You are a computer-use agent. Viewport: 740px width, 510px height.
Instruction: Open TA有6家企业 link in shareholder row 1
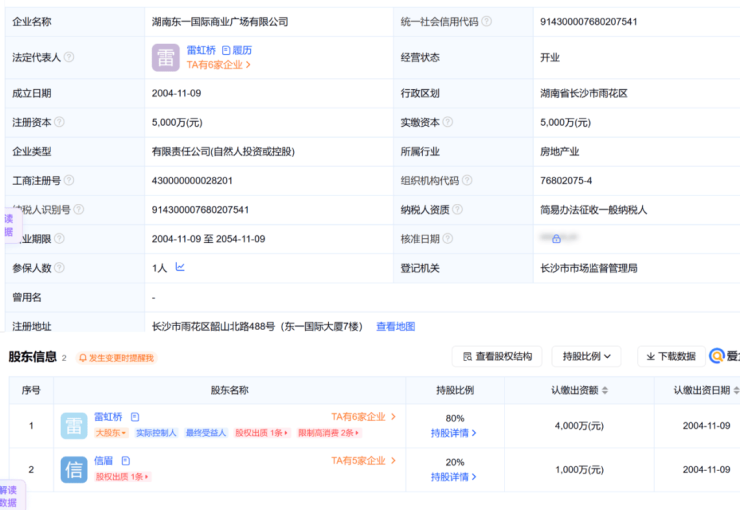[x=363, y=417]
